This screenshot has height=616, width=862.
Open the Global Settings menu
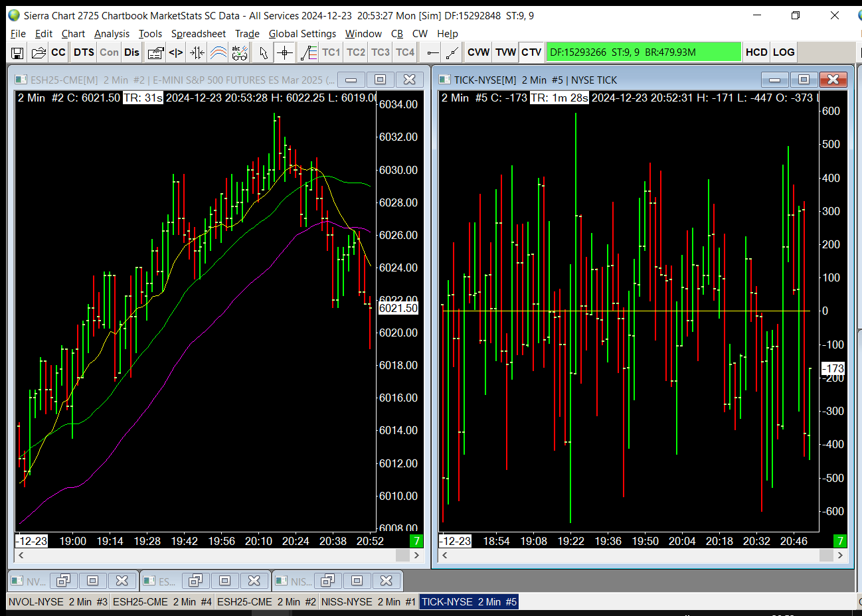coord(302,34)
